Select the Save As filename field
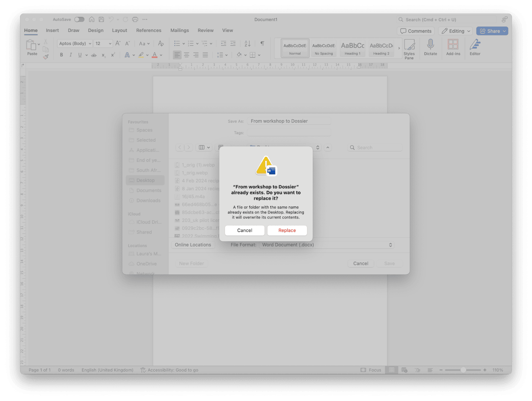The image size is (532, 401). click(x=289, y=121)
